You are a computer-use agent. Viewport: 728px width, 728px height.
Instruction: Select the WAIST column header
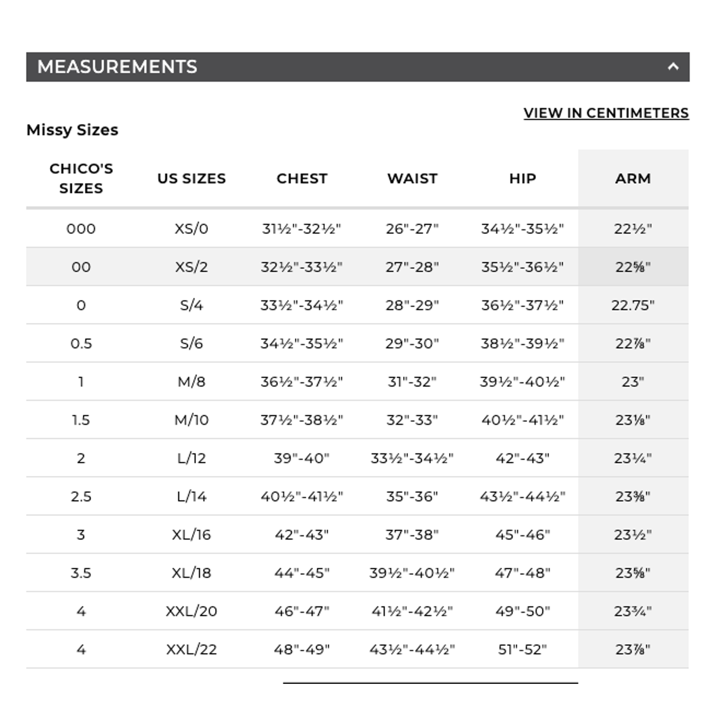(412, 178)
